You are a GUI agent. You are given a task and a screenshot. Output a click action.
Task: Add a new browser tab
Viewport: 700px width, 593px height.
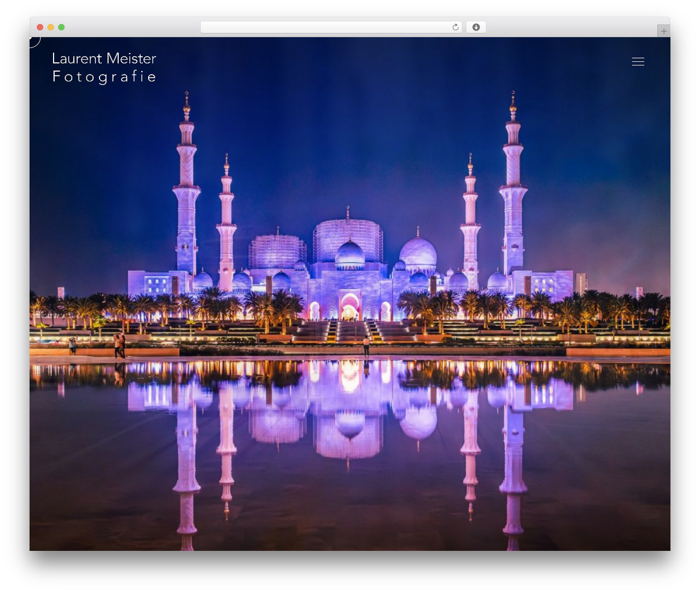(x=663, y=31)
